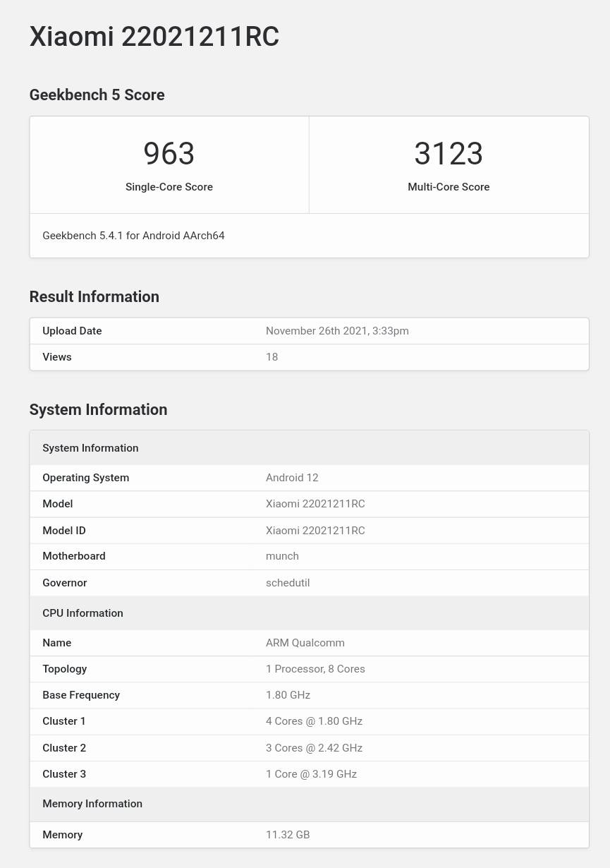Click the Geekbench 5 Score heading
Screen dimensions: 610x868
point(97,95)
